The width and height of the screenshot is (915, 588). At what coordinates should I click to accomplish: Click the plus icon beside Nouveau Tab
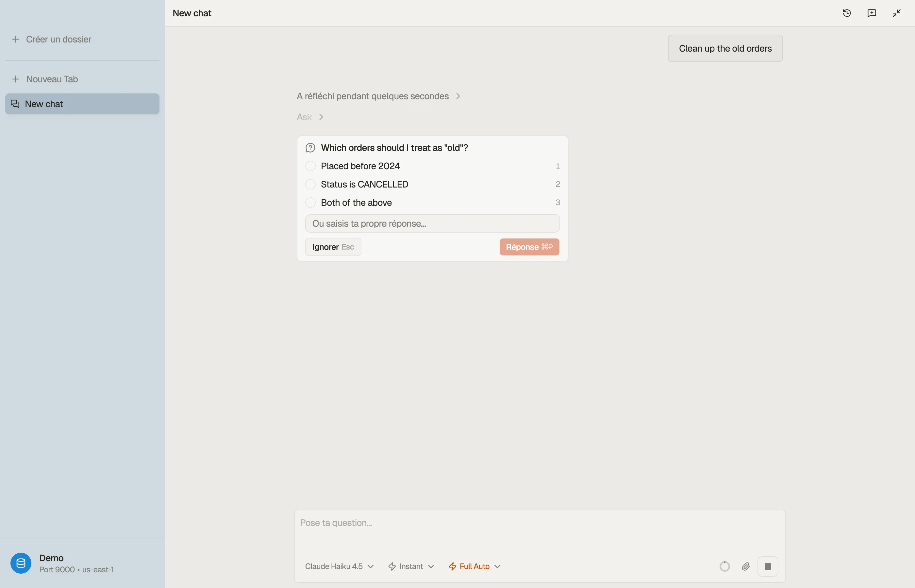(16, 79)
